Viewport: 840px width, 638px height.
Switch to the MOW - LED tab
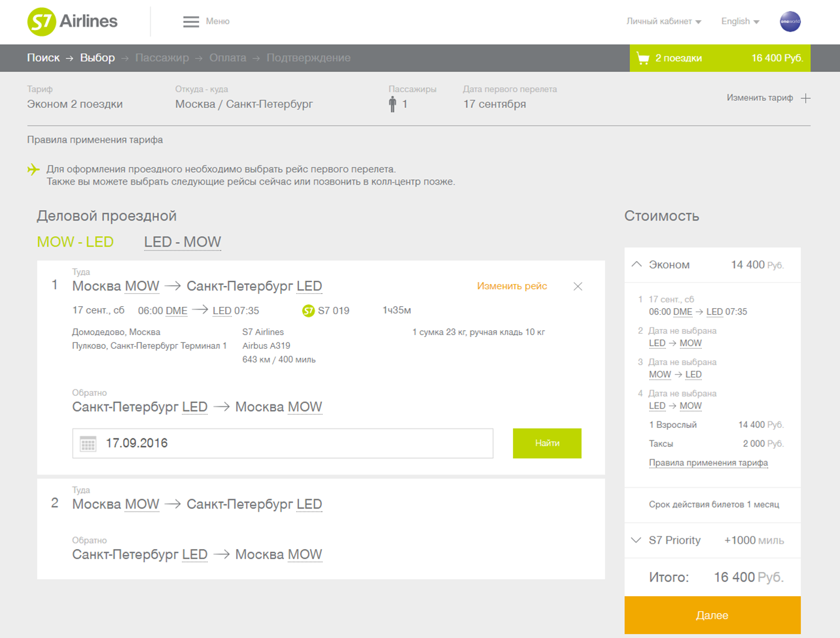75,242
